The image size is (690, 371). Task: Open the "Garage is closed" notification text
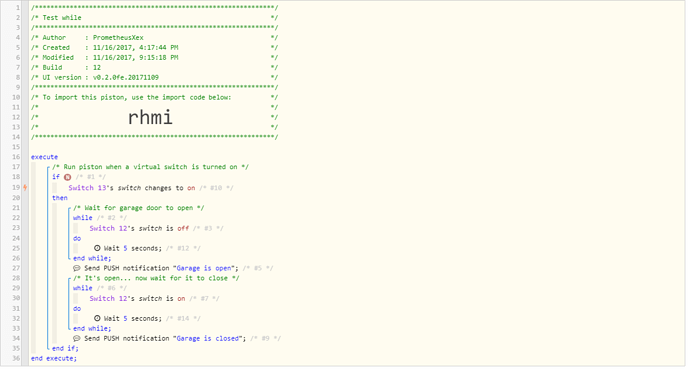pos(208,338)
